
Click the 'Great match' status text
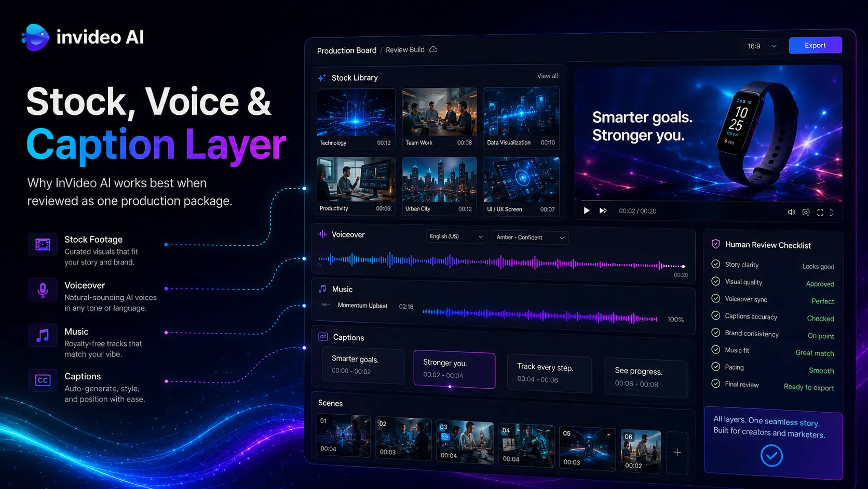tap(815, 353)
